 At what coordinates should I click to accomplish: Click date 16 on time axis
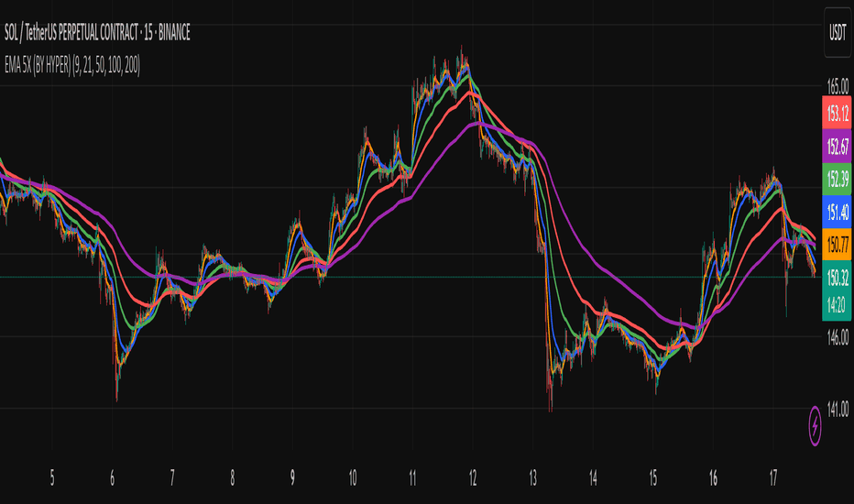(x=713, y=477)
